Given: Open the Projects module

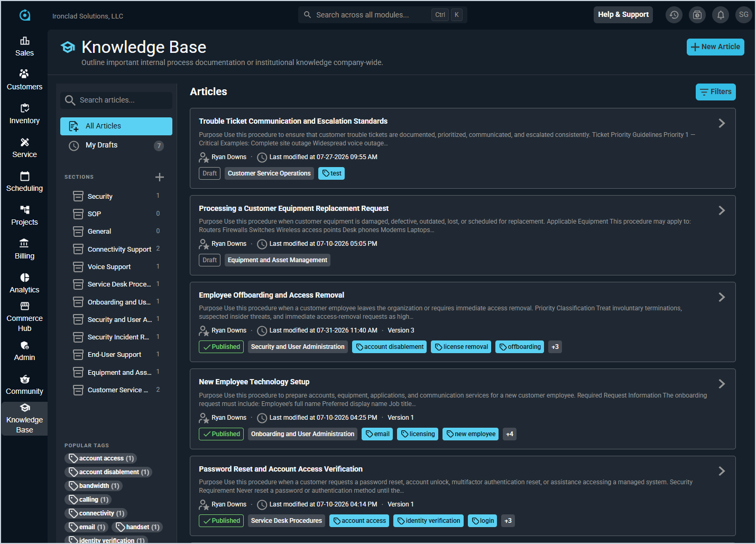Looking at the screenshot, I should [x=24, y=216].
